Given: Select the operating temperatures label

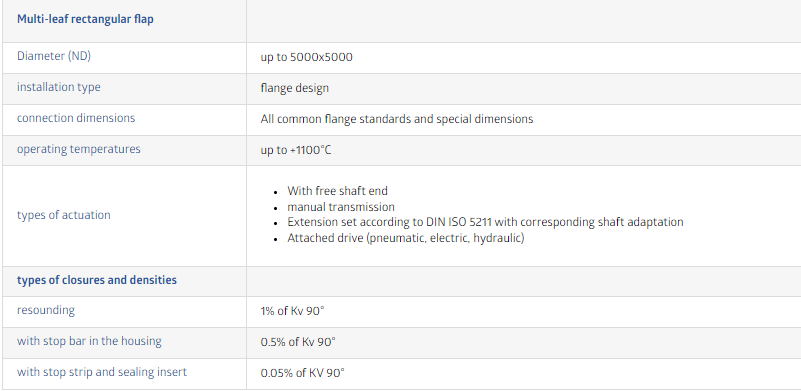Looking at the screenshot, I should pyautogui.click(x=78, y=149).
